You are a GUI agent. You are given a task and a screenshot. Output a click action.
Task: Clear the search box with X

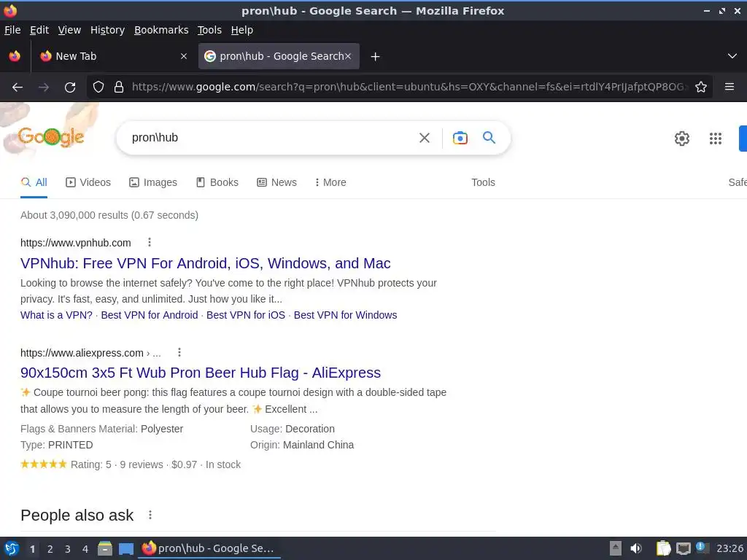tap(424, 138)
